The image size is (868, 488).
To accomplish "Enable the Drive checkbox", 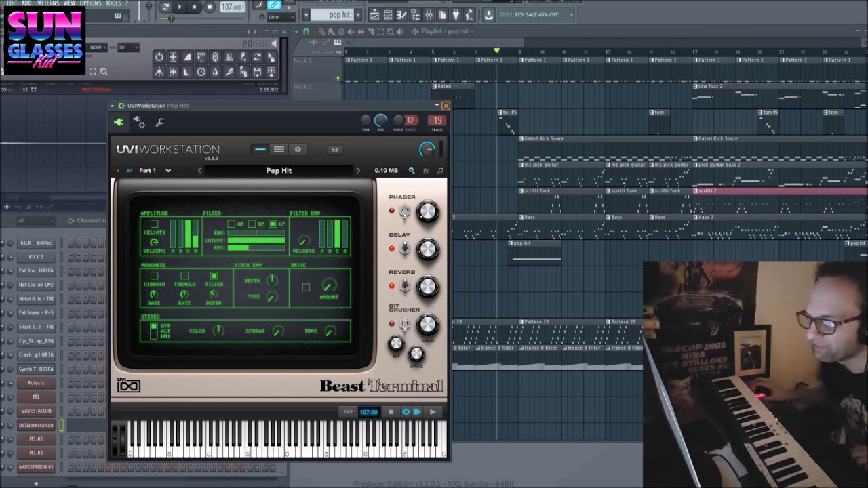I will click(x=306, y=287).
